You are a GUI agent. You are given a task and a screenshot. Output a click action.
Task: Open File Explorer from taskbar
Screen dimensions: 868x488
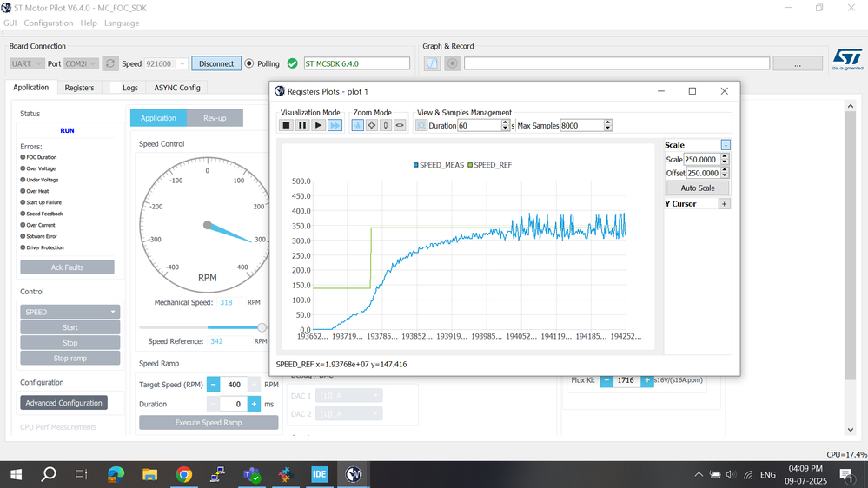pyautogui.click(x=150, y=475)
